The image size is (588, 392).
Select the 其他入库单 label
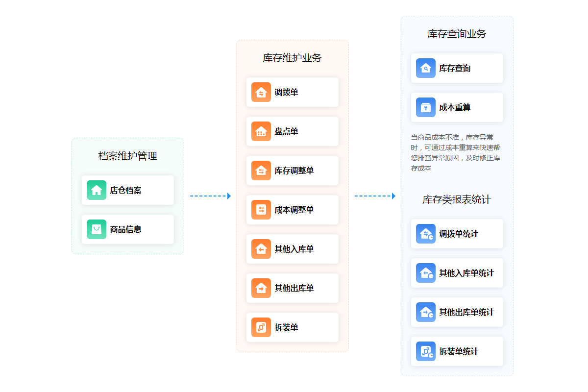[x=294, y=249]
